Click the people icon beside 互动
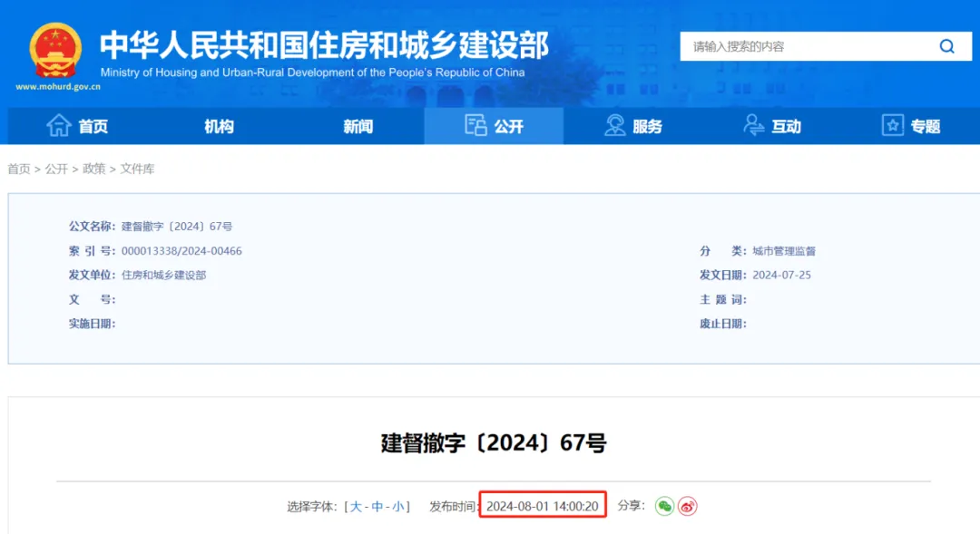This screenshot has width=980, height=534. [753, 126]
